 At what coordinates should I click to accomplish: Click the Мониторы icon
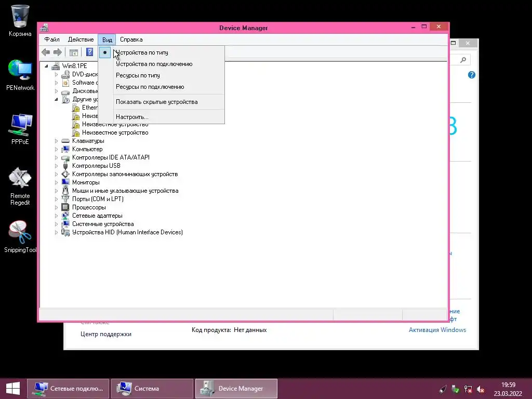point(65,182)
